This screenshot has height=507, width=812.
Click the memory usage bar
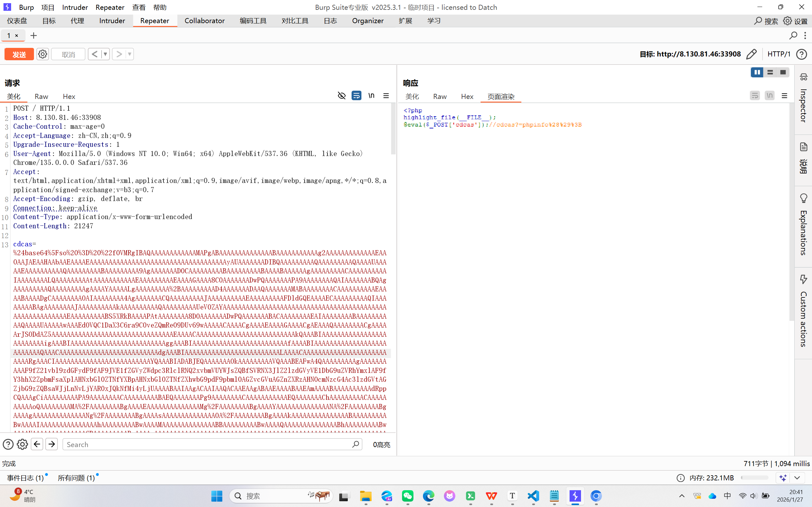pyautogui.click(x=754, y=478)
